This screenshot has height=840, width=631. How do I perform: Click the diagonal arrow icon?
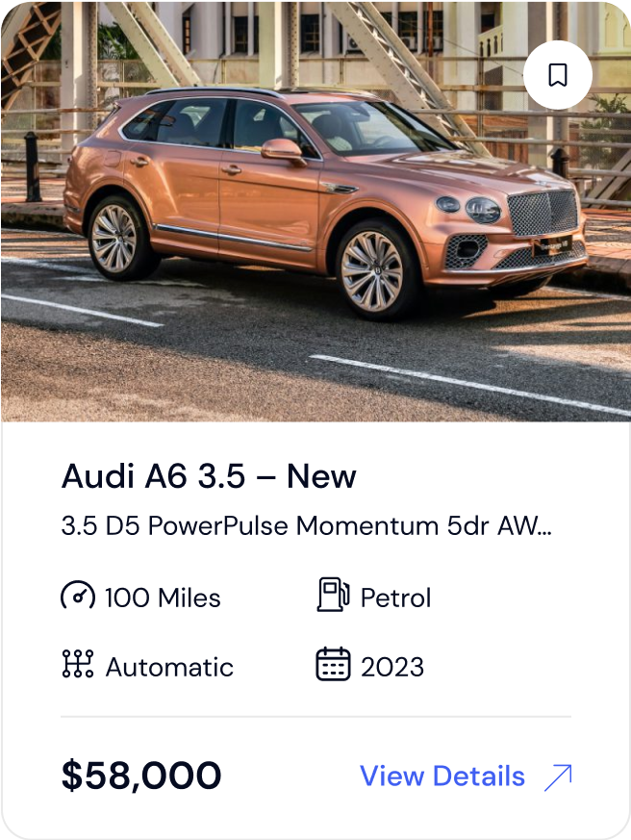tap(558, 777)
